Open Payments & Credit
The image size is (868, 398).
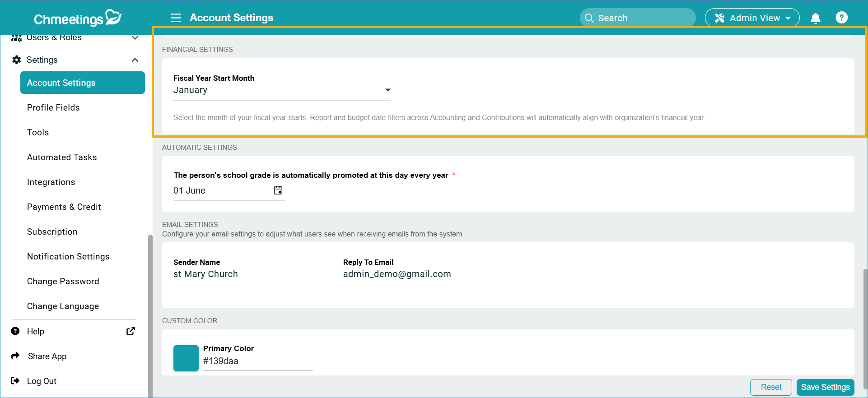tap(64, 207)
